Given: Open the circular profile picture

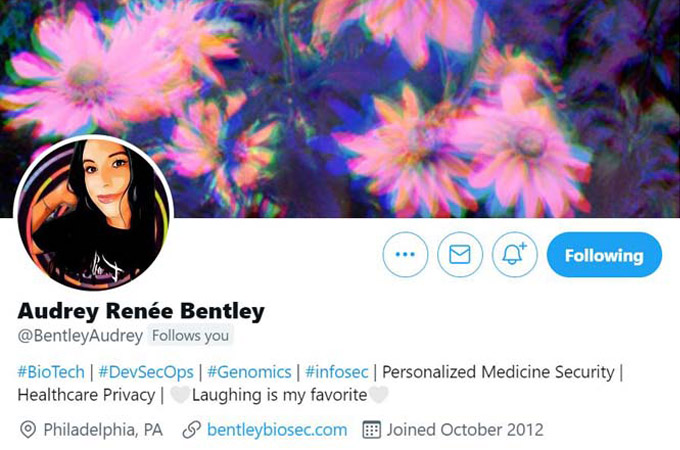Looking at the screenshot, I should 94,214.
